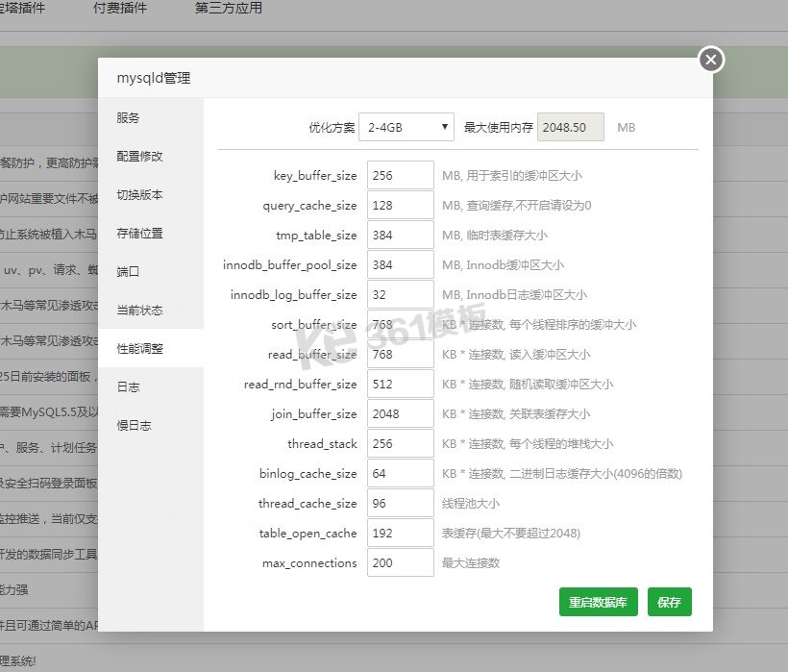
Task: Open the 付费插件 tab in background page
Action: tap(120, 8)
